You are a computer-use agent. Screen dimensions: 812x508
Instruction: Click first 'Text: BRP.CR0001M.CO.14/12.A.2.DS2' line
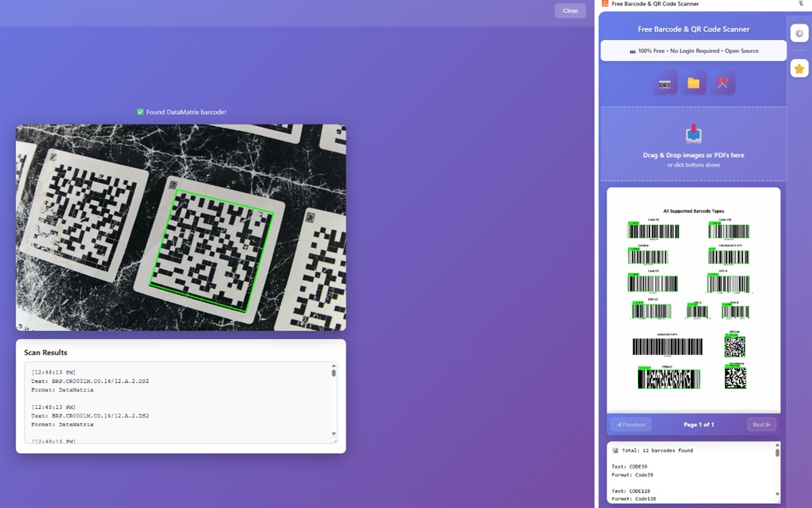click(x=90, y=381)
